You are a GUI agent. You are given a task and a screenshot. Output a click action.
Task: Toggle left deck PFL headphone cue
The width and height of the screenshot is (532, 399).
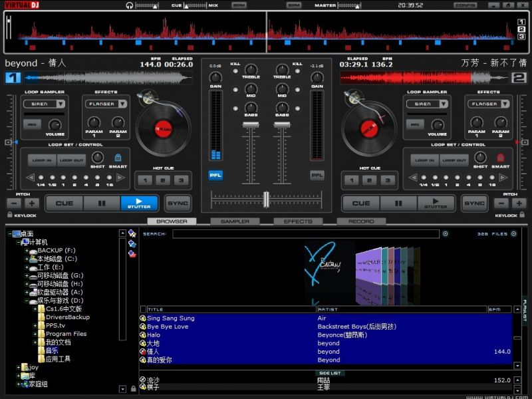tap(215, 175)
